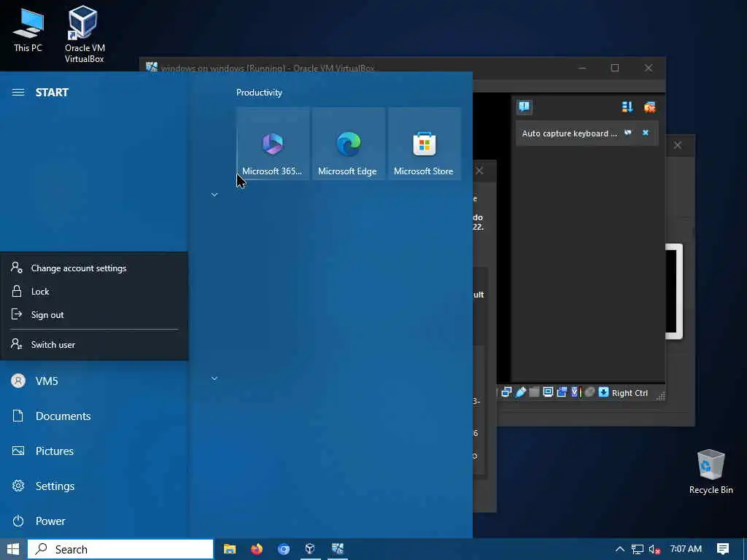Click the VM shared folders status icon

pyautogui.click(x=534, y=392)
